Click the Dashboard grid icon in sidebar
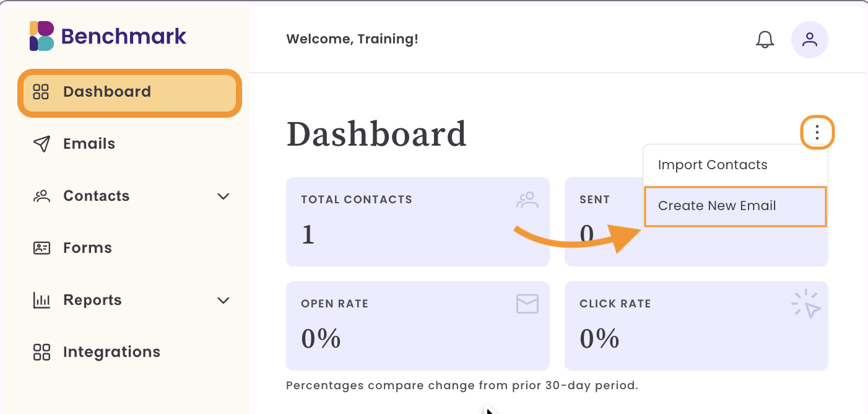The width and height of the screenshot is (868, 414). [41, 92]
